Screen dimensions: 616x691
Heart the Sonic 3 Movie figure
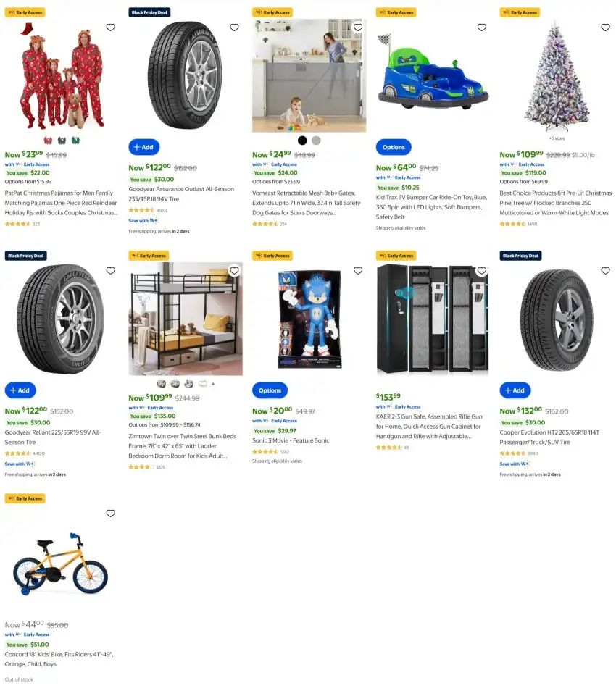point(358,271)
